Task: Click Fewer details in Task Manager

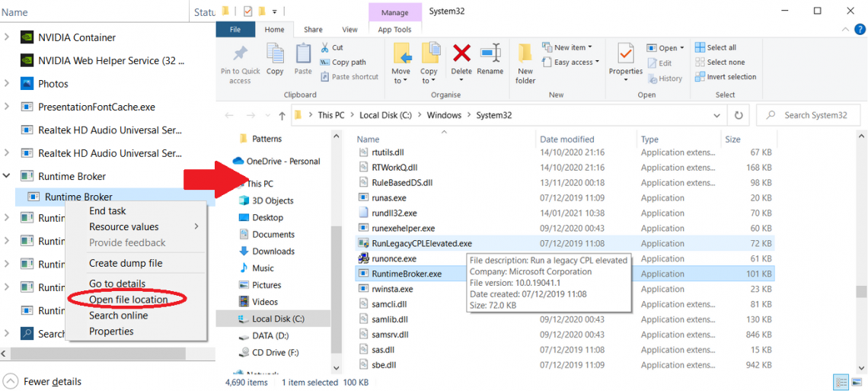Action: pos(52,381)
